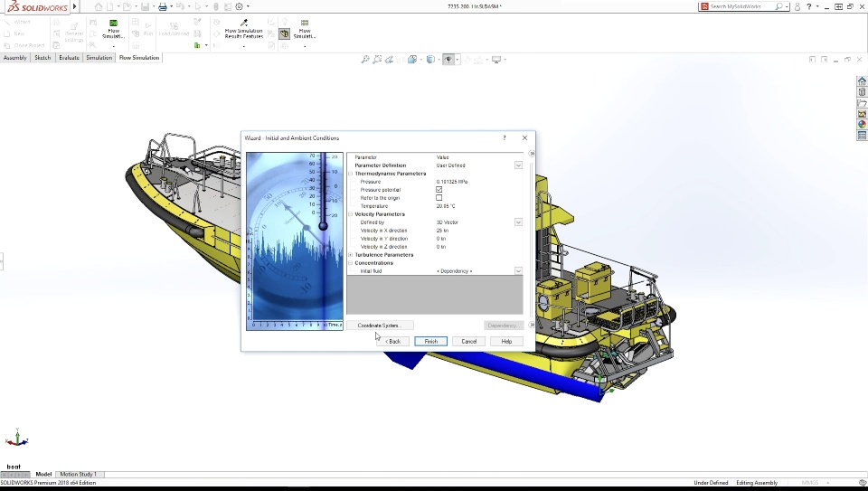Click the Undo icon
This screenshot has height=491, width=868.
pyautogui.click(x=180, y=6)
